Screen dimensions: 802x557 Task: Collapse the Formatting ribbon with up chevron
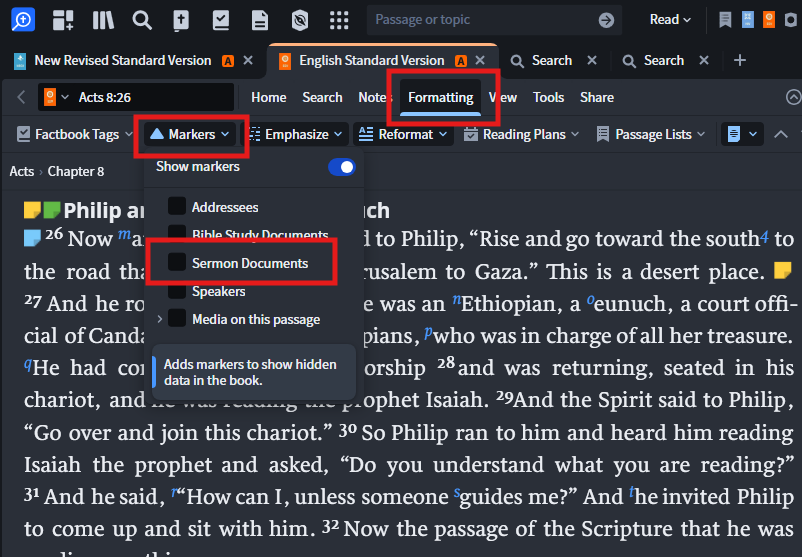click(x=781, y=135)
